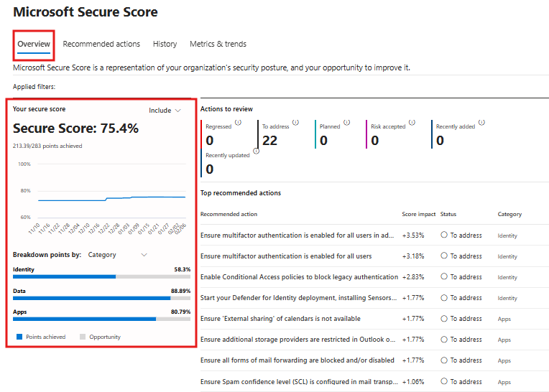Click the info icon next to Risk accepted
Viewport: 549px width, 392px height.
(x=412, y=122)
